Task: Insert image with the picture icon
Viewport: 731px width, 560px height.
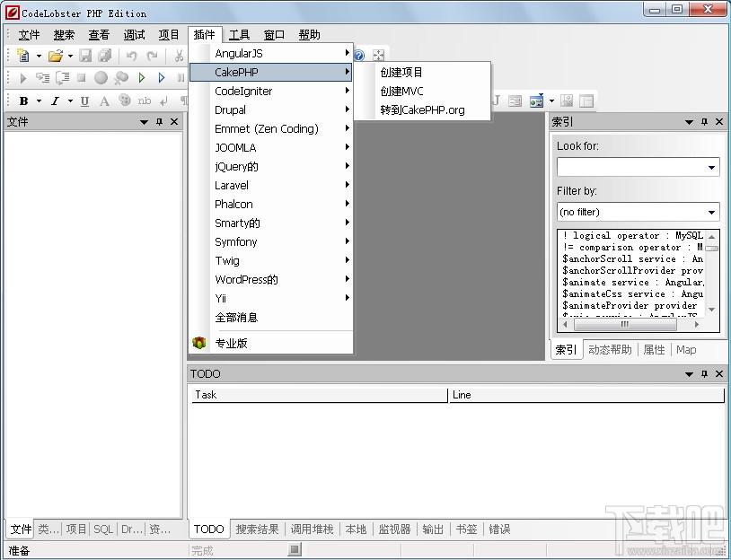Action: click(567, 101)
